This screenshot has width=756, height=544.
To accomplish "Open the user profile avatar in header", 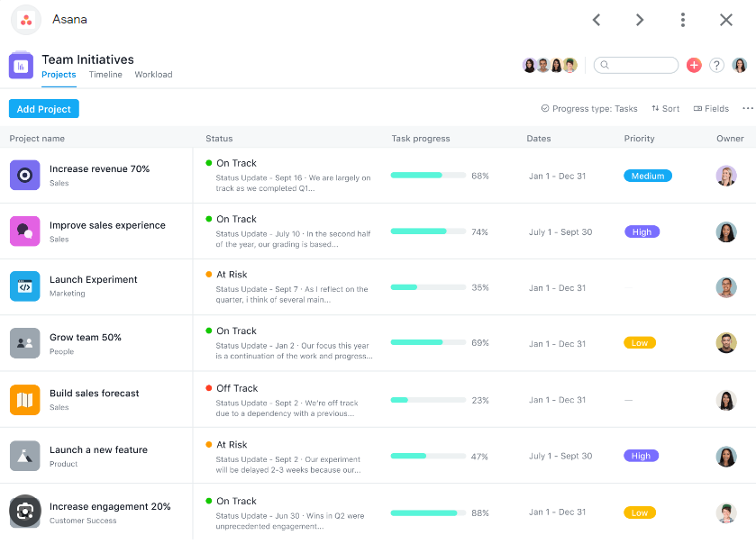I will point(739,65).
